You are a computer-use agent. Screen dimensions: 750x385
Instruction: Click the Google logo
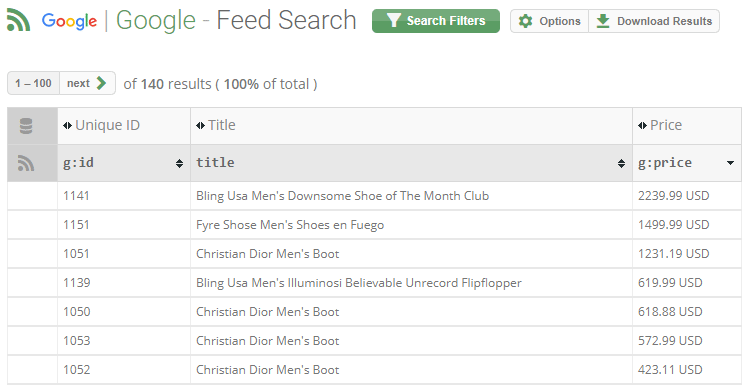point(69,22)
